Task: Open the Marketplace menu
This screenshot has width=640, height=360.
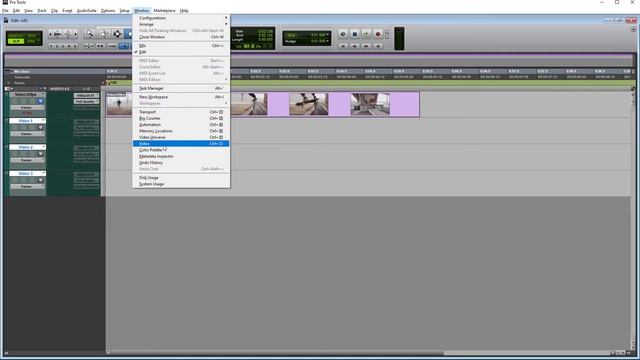Action: 164,11
